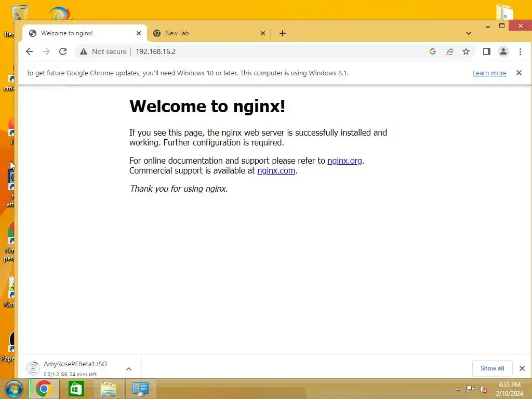Open File Explorer from the taskbar
532x399 pixels.
pos(108,389)
